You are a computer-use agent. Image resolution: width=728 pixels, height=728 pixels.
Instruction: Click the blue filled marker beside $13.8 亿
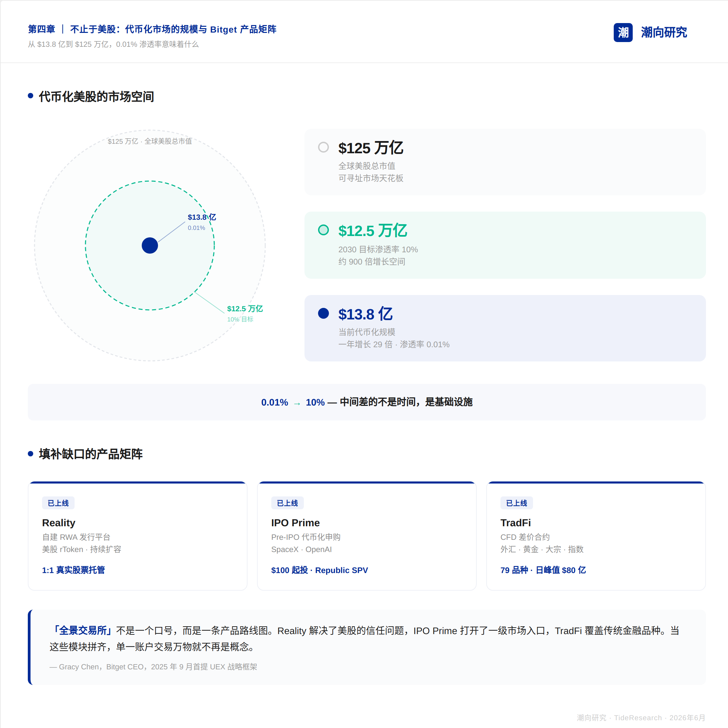(x=323, y=313)
